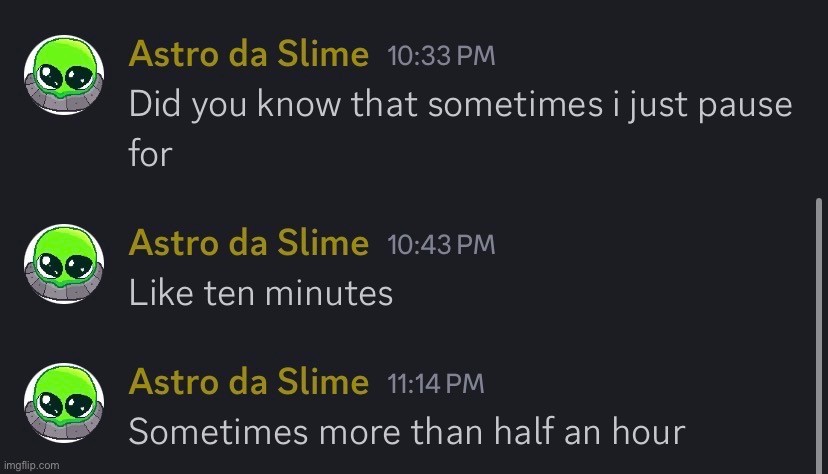
Task: Click the 11:14 PM timestamp
Action: pos(435,383)
